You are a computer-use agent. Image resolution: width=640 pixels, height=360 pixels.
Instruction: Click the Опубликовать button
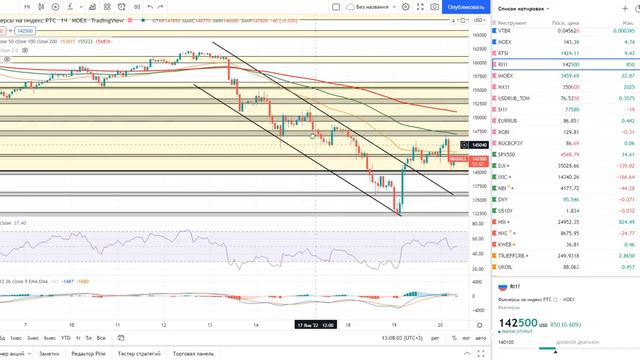click(466, 7)
